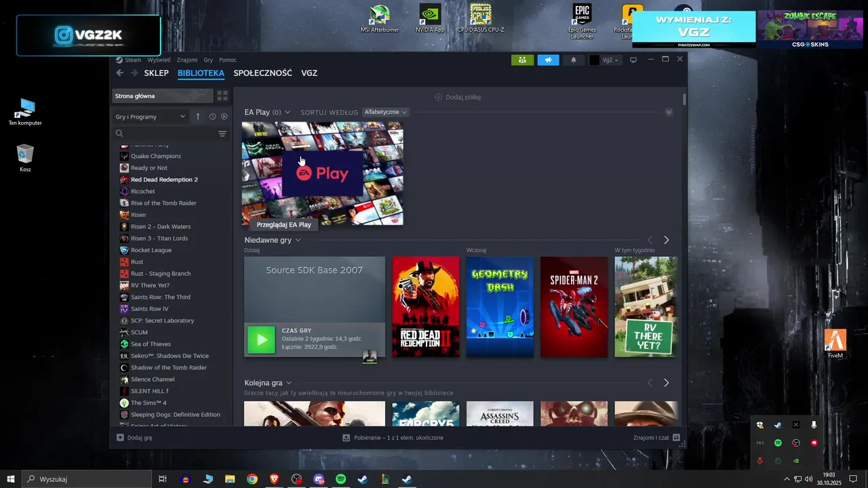Image resolution: width=868 pixels, height=488 pixels.
Task: Open NVIDIA App desktop icon
Action: point(430,19)
